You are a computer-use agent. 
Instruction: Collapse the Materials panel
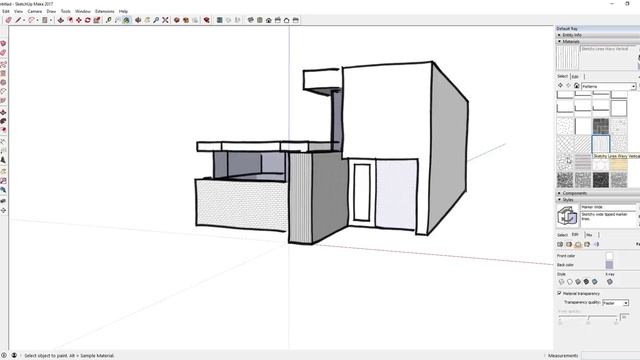[x=598, y=41]
